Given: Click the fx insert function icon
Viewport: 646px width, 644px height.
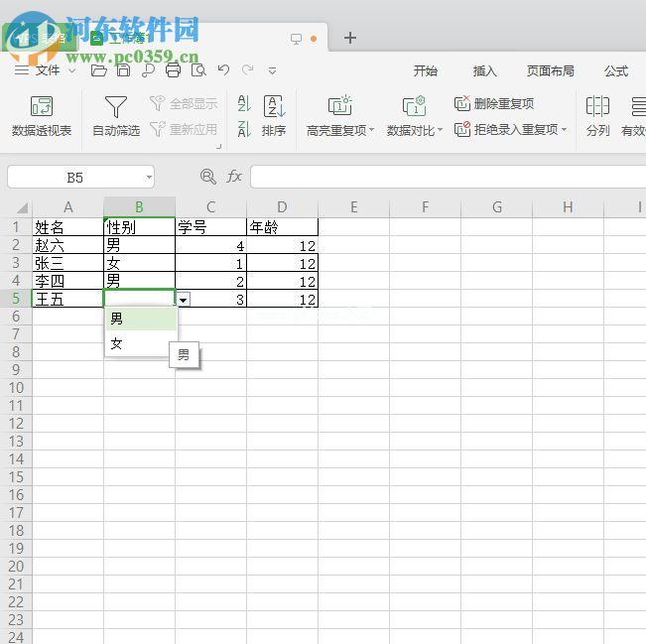Looking at the screenshot, I should [234, 177].
